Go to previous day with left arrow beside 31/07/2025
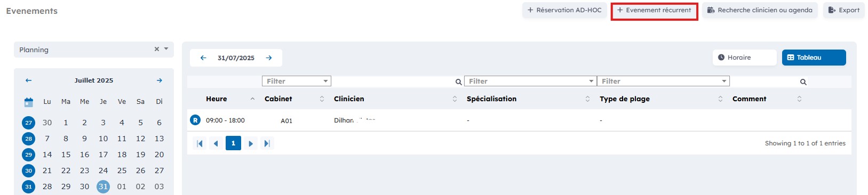 [203, 58]
